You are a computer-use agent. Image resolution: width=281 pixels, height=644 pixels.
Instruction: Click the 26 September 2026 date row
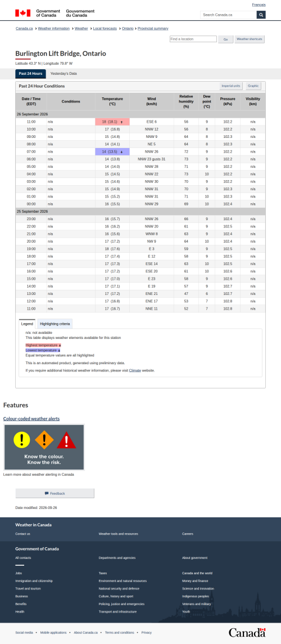point(140,114)
